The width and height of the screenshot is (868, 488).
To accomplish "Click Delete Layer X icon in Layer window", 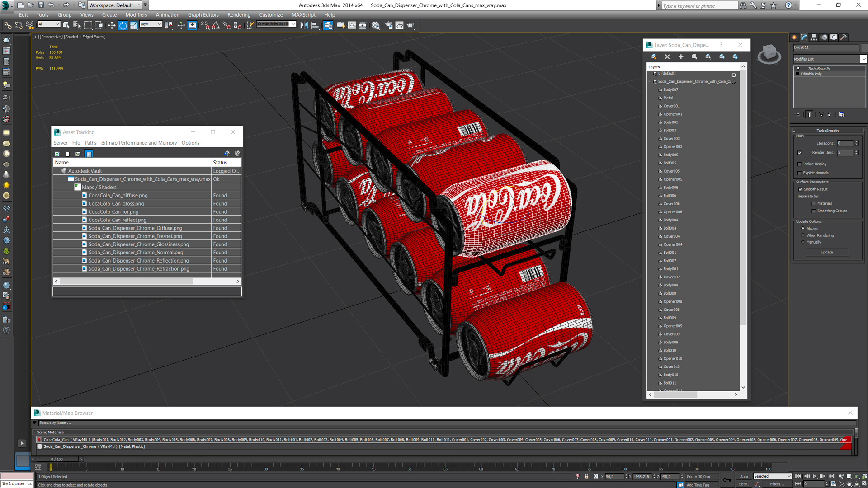I will (x=667, y=56).
